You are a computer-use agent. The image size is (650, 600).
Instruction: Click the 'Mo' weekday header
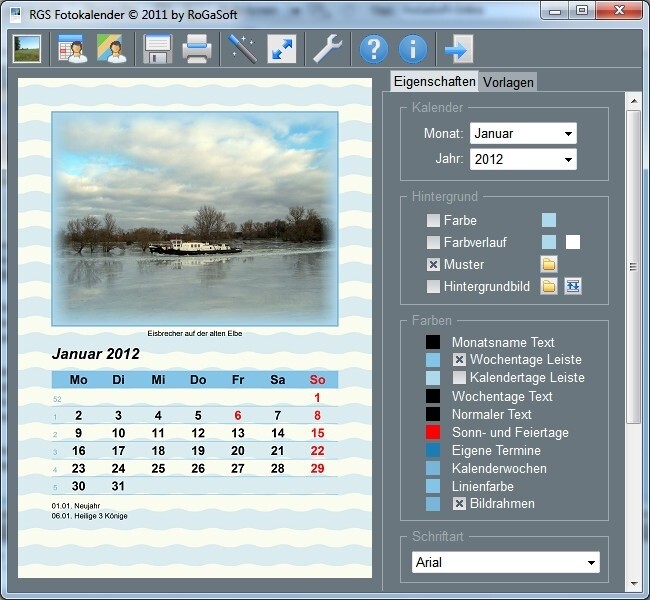78,380
